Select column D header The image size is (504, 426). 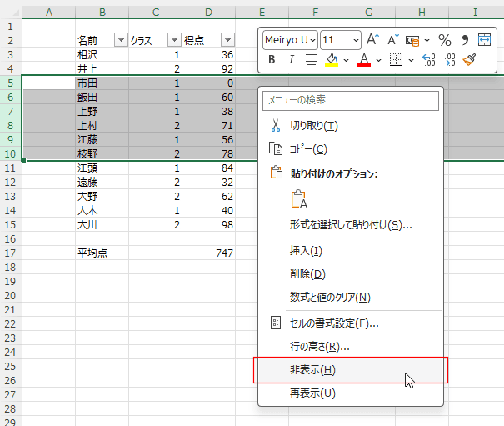pos(208,13)
